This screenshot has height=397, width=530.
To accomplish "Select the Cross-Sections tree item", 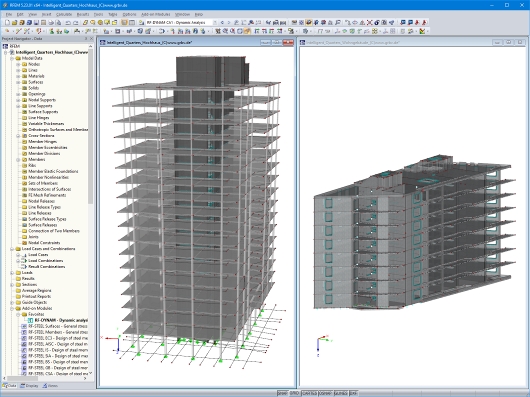I will [x=41, y=135].
